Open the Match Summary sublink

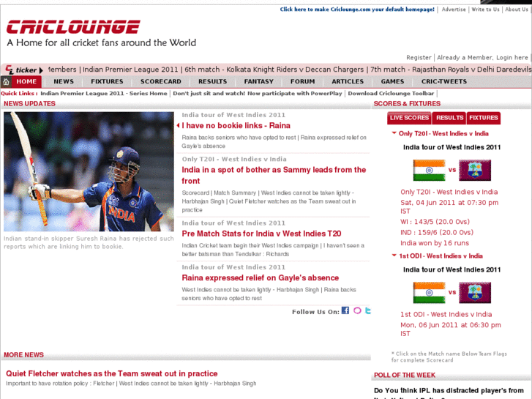pyautogui.click(x=235, y=193)
